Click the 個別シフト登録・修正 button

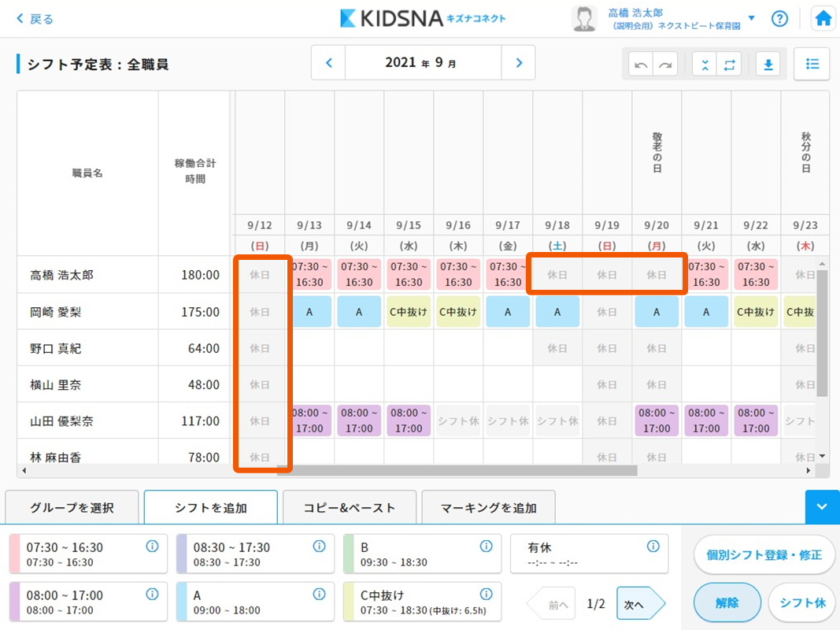click(764, 555)
